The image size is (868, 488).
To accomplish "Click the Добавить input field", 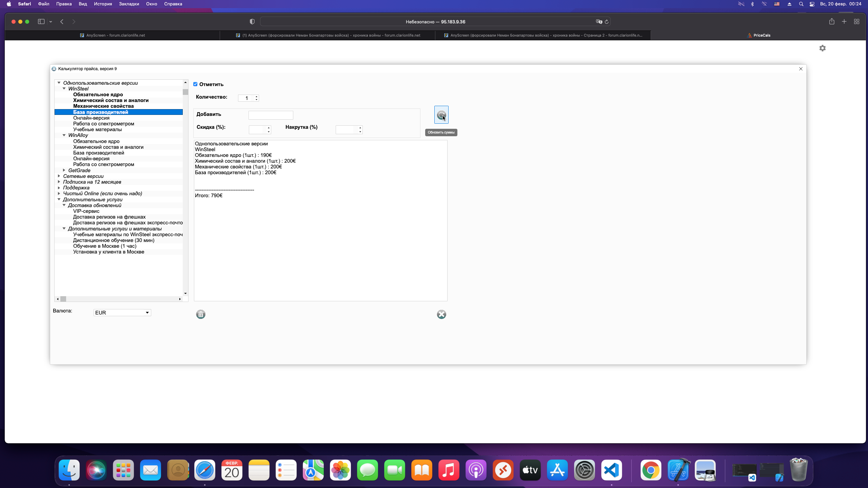I will pos(271,115).
